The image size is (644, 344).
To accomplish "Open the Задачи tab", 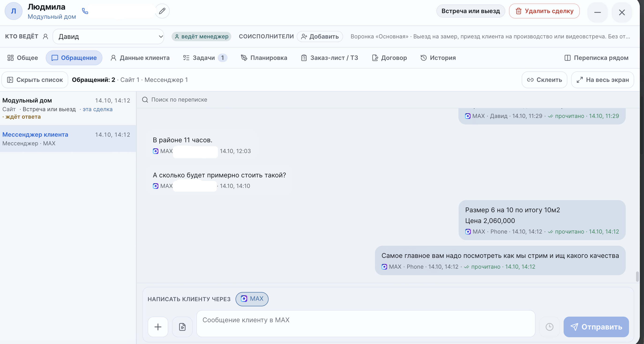I will pyautogui.click(x=205, y=58).
